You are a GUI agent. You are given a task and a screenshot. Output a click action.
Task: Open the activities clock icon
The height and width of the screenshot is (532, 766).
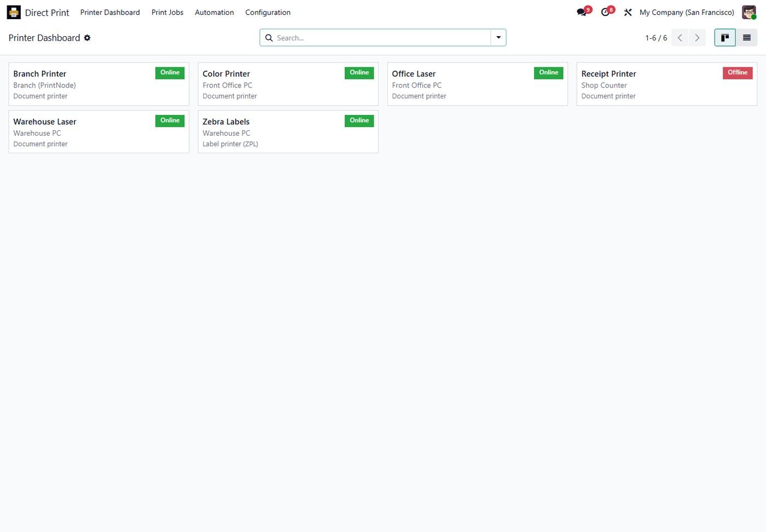pyautogui.click(x=605, y=12)
